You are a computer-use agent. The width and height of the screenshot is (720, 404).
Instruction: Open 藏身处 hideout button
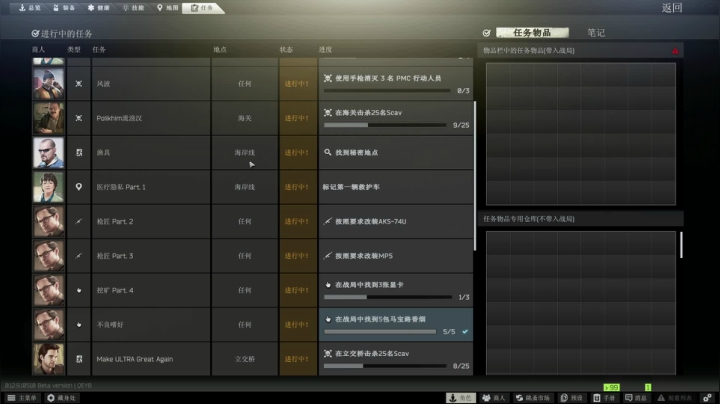(x=62, y=398)
